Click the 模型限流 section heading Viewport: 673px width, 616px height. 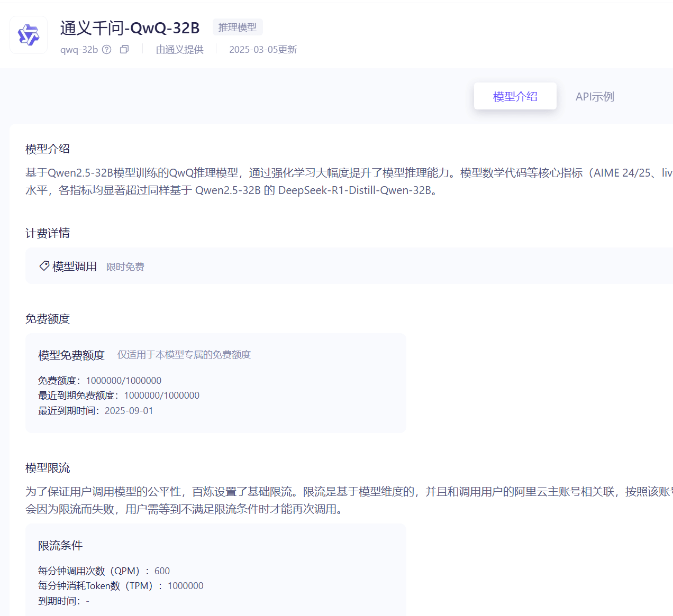point(48,468)
